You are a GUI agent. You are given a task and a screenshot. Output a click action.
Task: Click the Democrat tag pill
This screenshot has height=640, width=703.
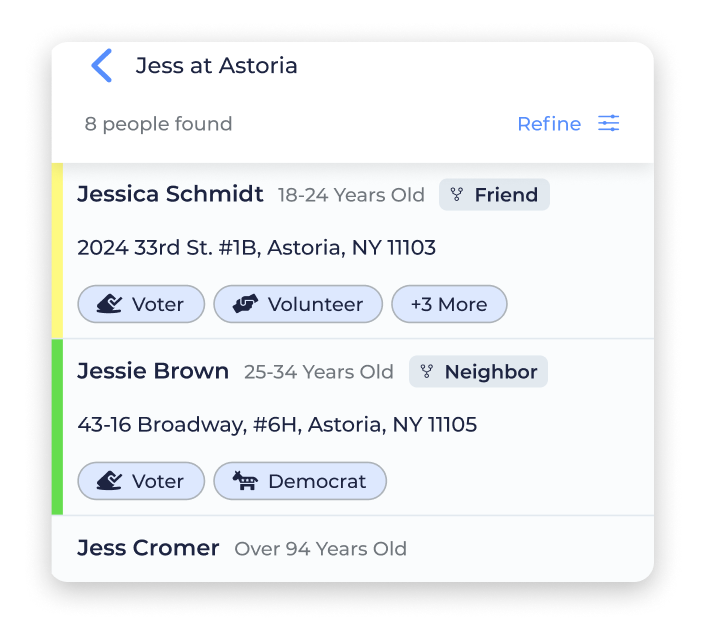(x=300, y=481)
